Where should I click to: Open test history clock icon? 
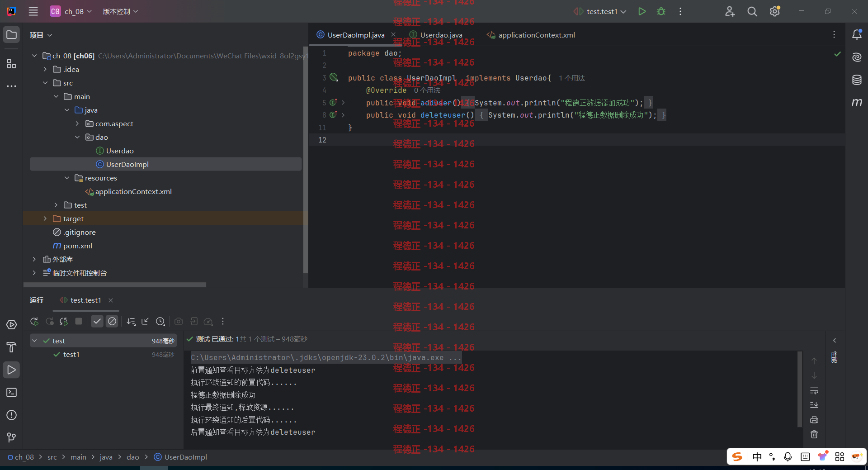pos(160,321)
